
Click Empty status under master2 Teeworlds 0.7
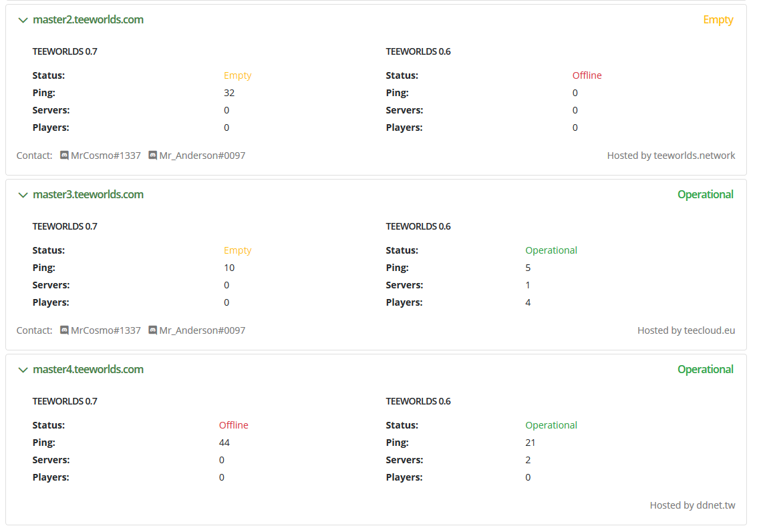tap(237, 75)
